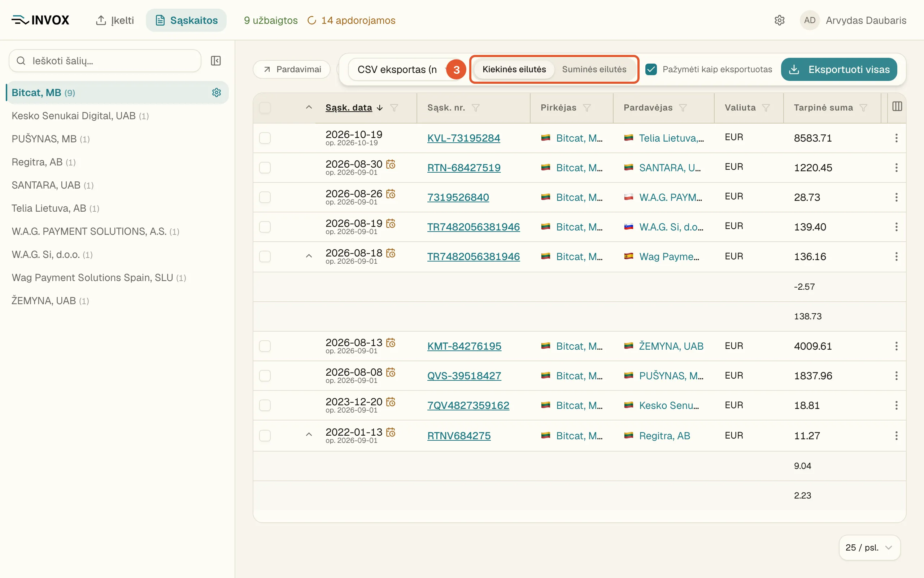Screen dimensions: 924x578
Task: Open CSV eksportas format dropdown
Action: [x=404, y=70]
